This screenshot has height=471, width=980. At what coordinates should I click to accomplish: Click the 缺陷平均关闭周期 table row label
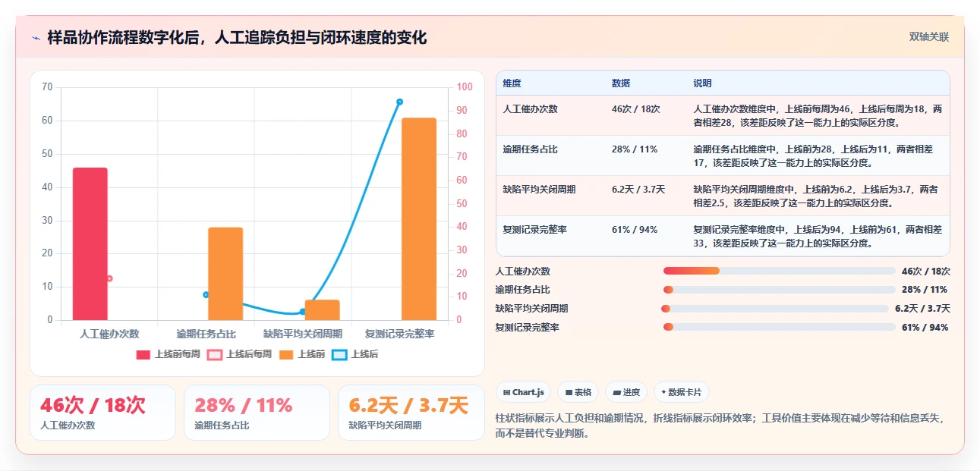coord(539,190)
